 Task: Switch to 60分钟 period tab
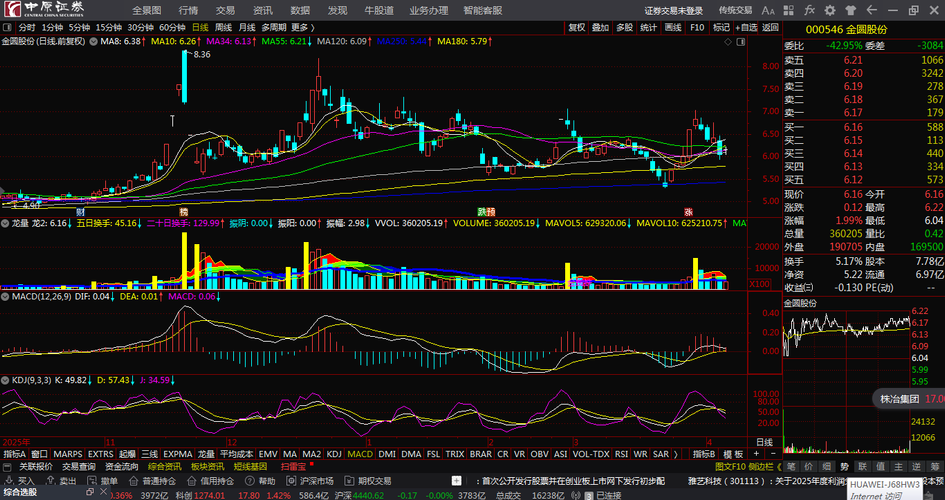tap(172, 27)
